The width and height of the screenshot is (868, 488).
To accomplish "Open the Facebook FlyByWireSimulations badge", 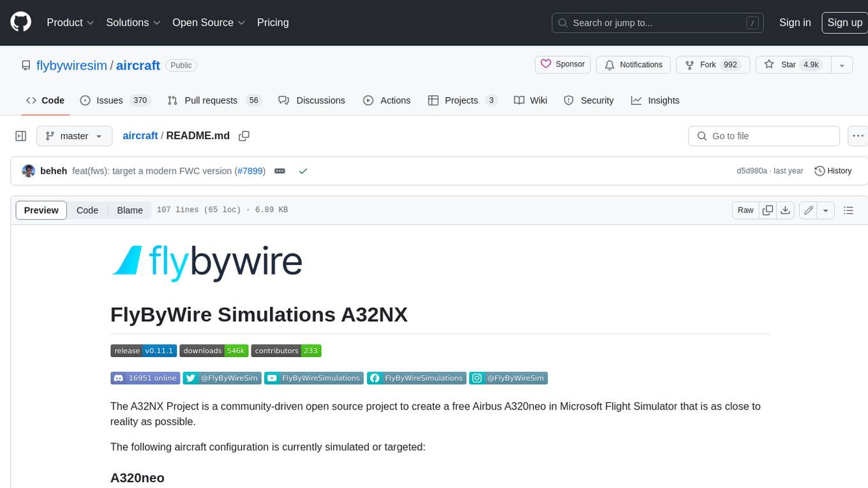I will [417, 378].
